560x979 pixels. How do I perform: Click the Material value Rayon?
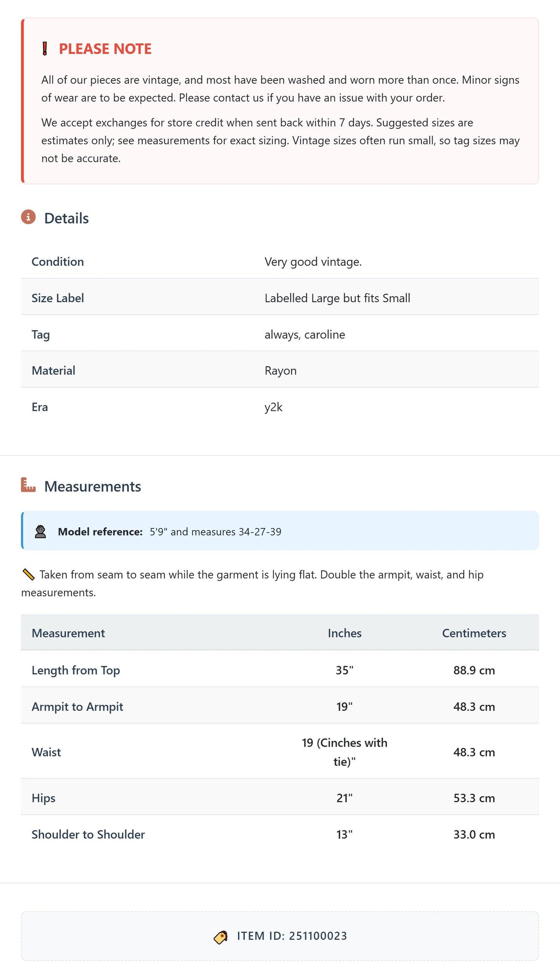click(281, 371)
